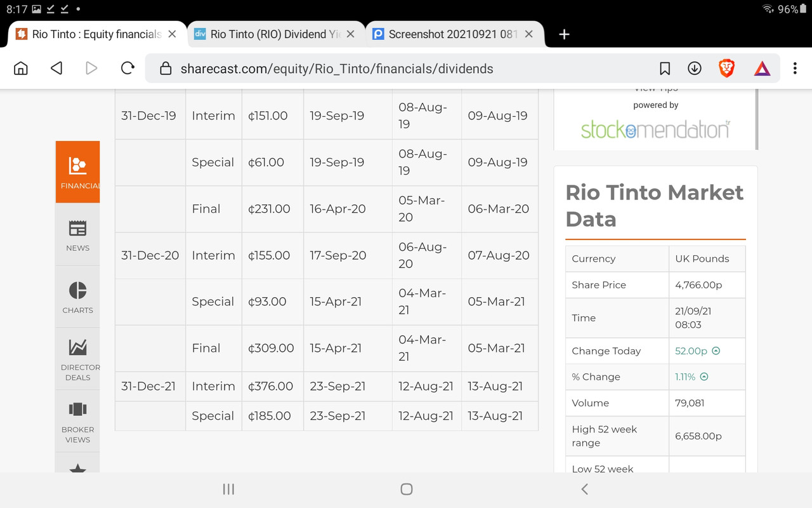This screenshot has width=812, height=508.
Task: Tap the ¢155.00 interim dividend amount
Action: [x=269, y=255]
